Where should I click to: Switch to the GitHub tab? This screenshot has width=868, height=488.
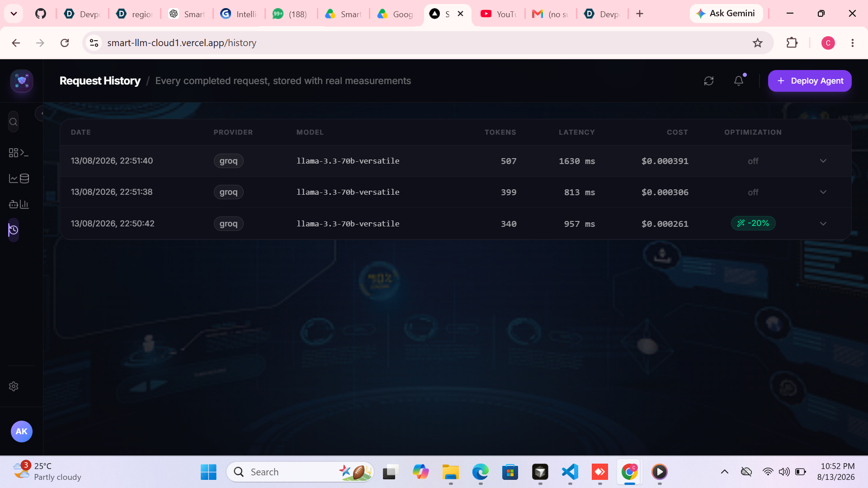[41, 14]
